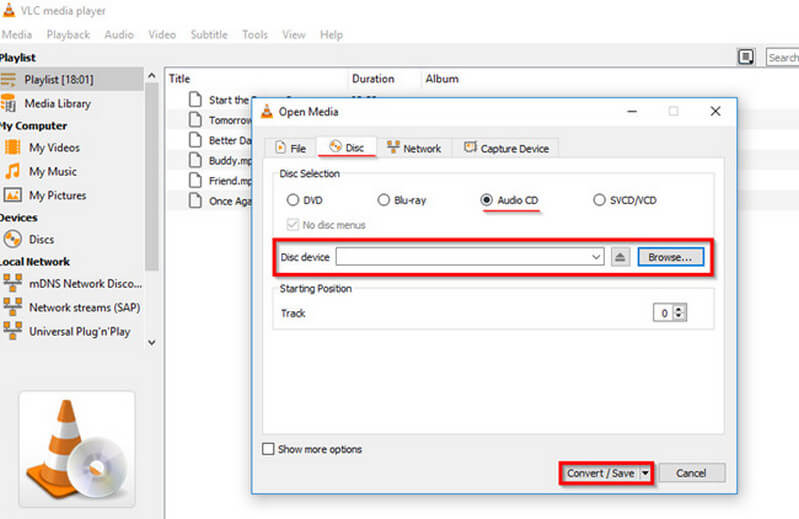Open the Media menu
The height and width of the screenshot is (519, 799).
(17, 35)
